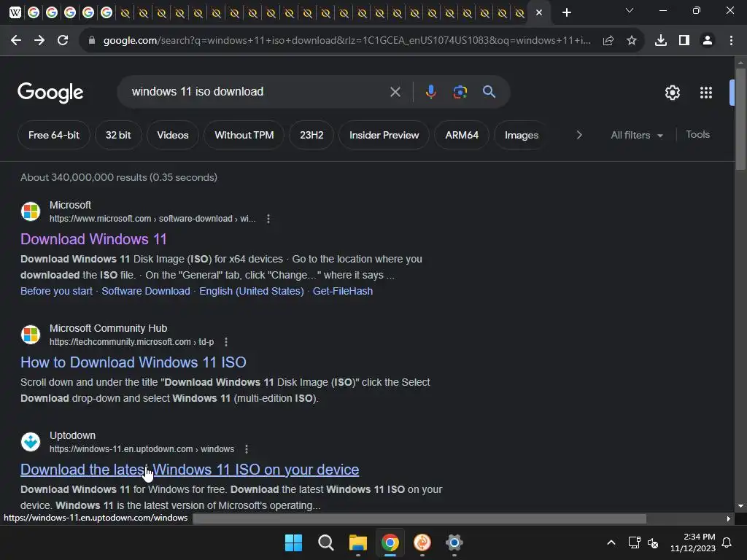Open the Get-FileHash sublink
Image resolution: width=747 pixels, height=560 pixels.
(343, 291)
